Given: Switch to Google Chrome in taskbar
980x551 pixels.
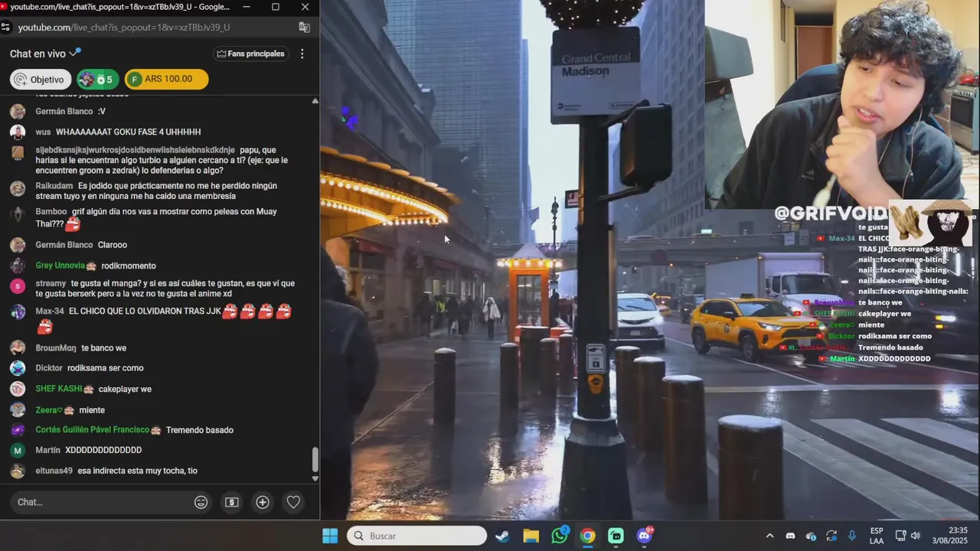Looking at the screenshot, I should 587,536.
